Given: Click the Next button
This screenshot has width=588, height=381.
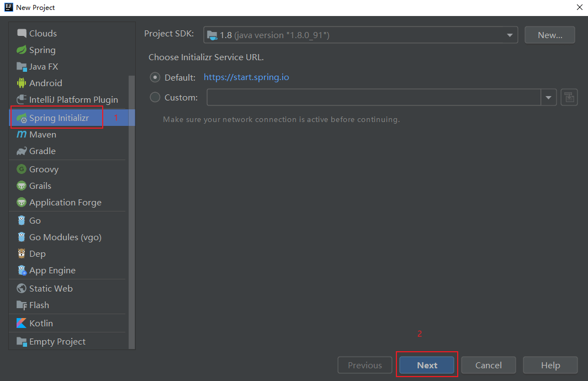Looking at the screenshot, I should click(x=427, y=365).
